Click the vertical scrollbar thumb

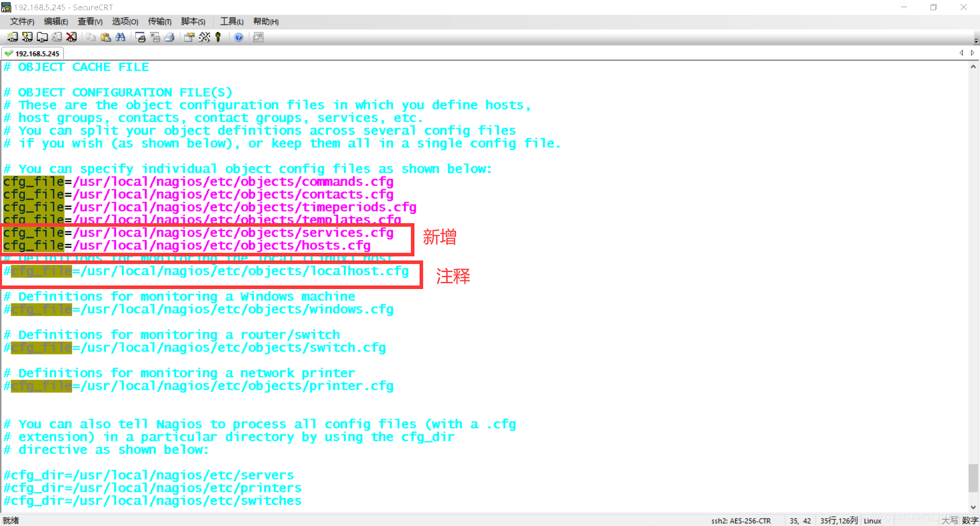coord(973,478)
